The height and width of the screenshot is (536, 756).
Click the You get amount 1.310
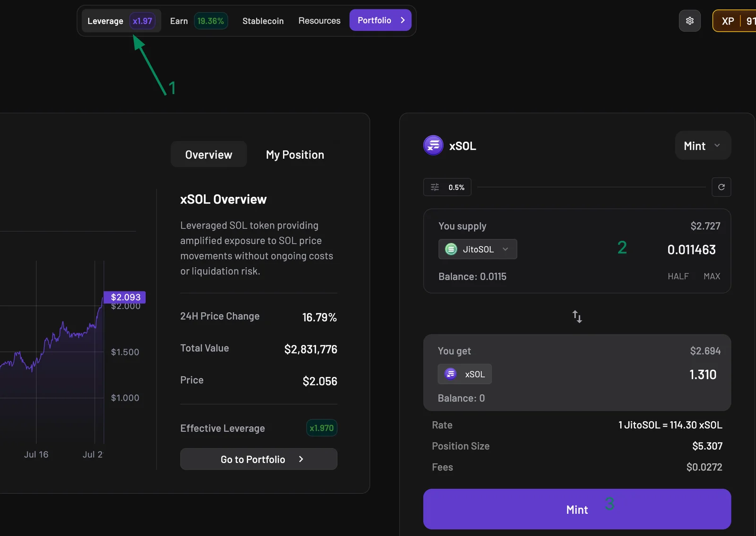click(x=703, y=374)
